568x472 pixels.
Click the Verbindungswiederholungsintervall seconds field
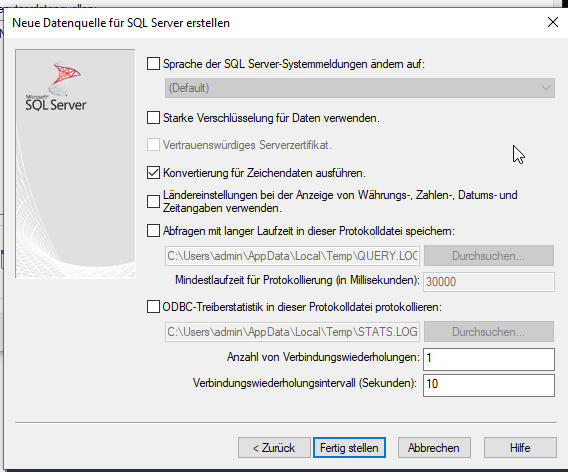489,385
